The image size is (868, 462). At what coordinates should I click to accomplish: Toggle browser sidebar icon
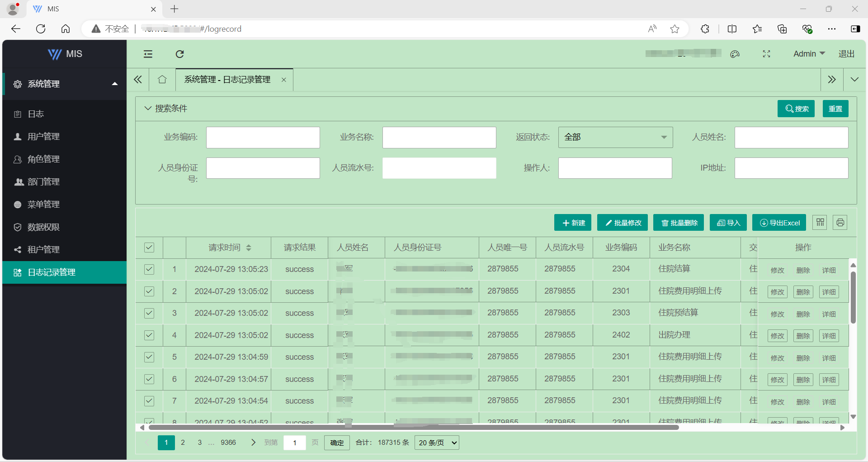[855, 29]
